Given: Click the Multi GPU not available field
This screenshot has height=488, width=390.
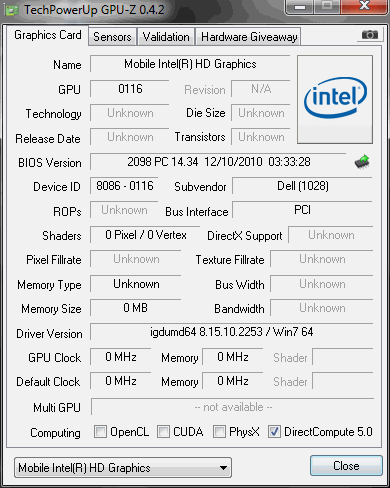Looking at the screenshot, I should (x=232, y=407).
